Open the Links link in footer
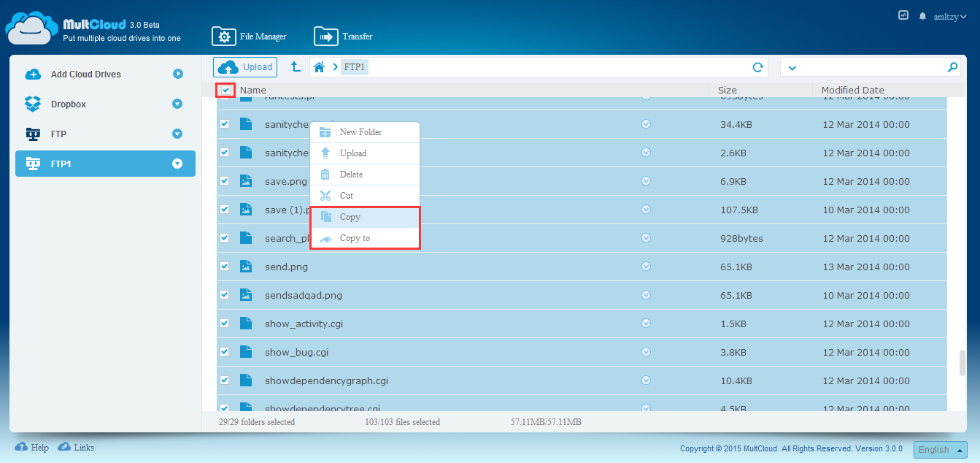The image size is (980, 463). coord(77,448)
